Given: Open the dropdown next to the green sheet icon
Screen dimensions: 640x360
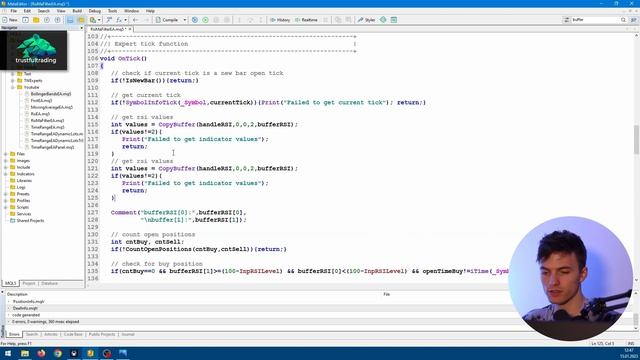Looking at the screenshot, I should pos(99,20).
